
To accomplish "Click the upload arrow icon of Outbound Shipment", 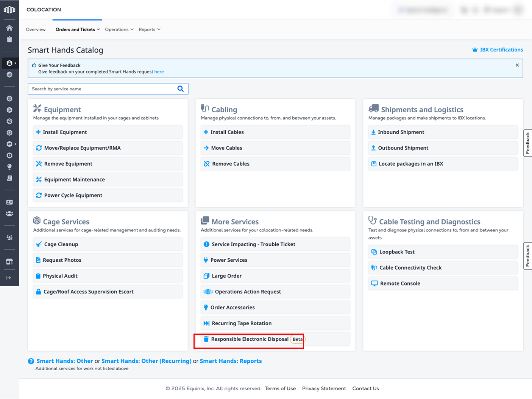I will click(373, 148).
